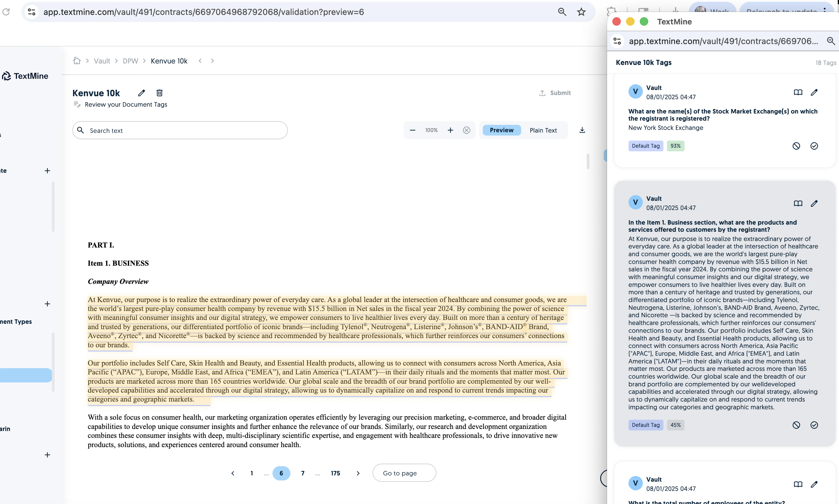Click the '18 Tags' count label
This screenshot has height=504, width=839.
tap(826, 63)
